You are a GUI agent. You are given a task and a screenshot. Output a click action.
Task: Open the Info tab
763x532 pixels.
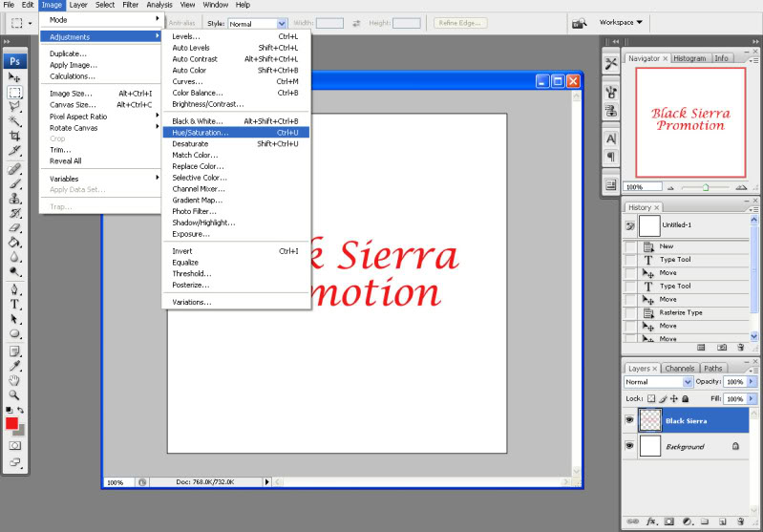(x=721, y=58)
